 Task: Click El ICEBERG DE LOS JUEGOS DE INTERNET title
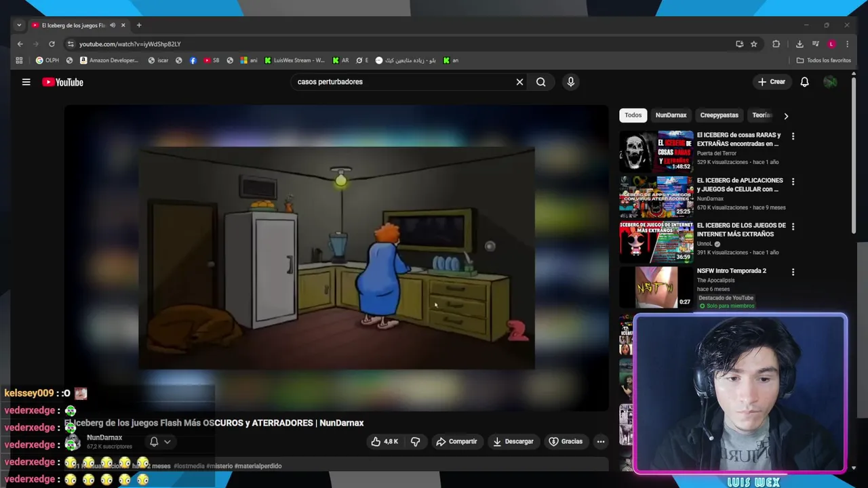[x=741, y=230]
